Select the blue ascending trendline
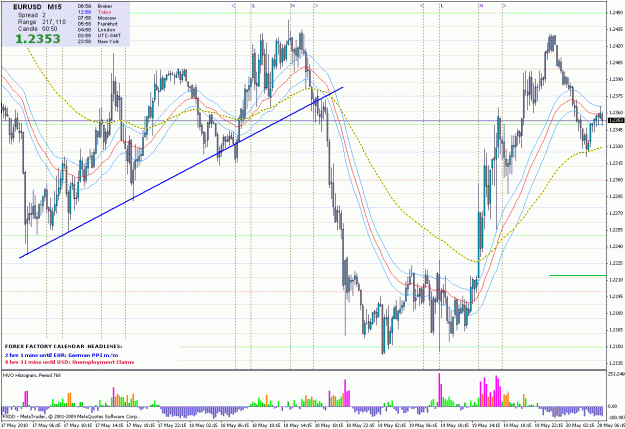Image resolution: width=625 pixels, height=429 pixels. [x=181, y=172]
